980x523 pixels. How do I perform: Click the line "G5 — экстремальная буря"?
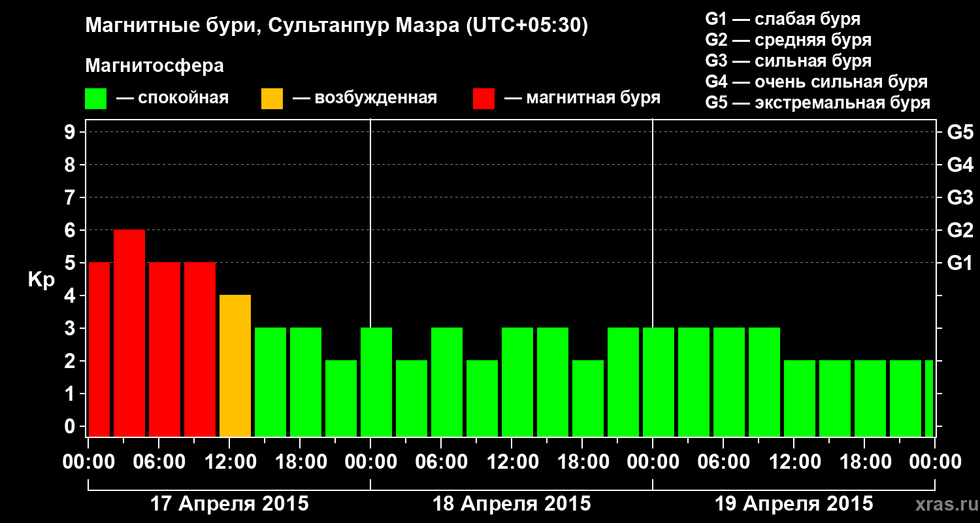[818, 103]
